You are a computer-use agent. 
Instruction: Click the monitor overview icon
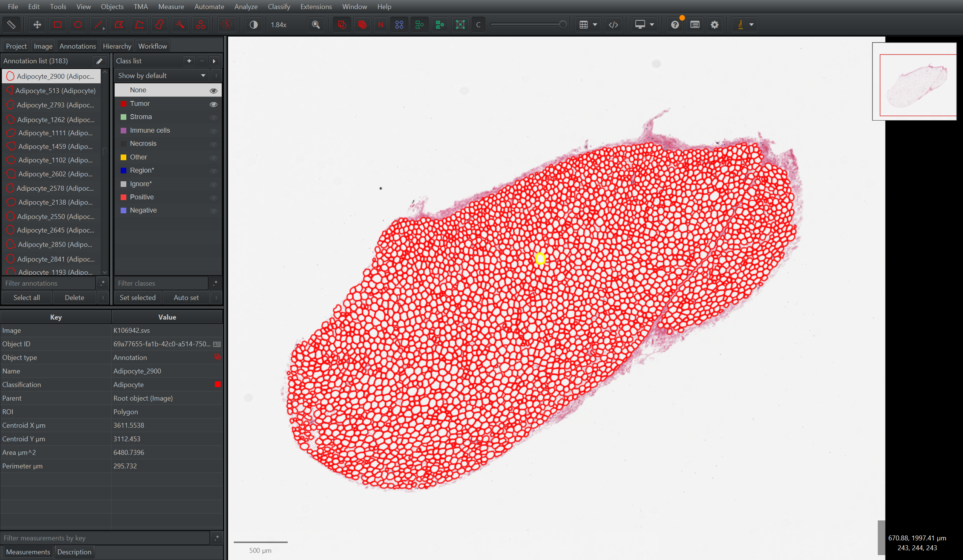pyautogui.click(x=640, y=25)
